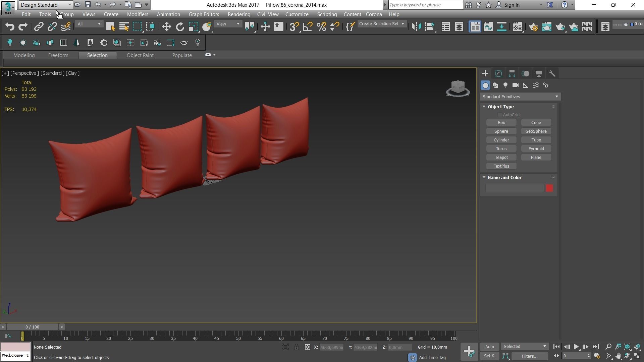Open the Design Standard workspace dropdown
Screen dimensions: 644x362
(x=46, y=5)
